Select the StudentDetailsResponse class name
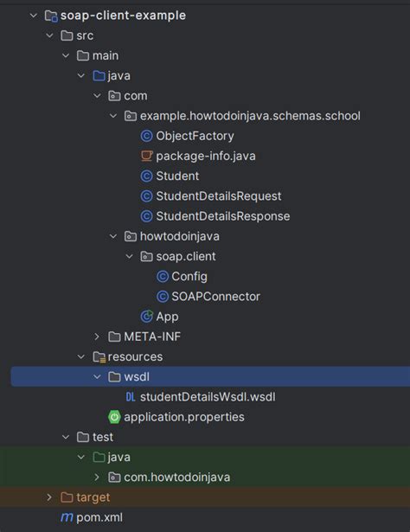 coord(223,216)
